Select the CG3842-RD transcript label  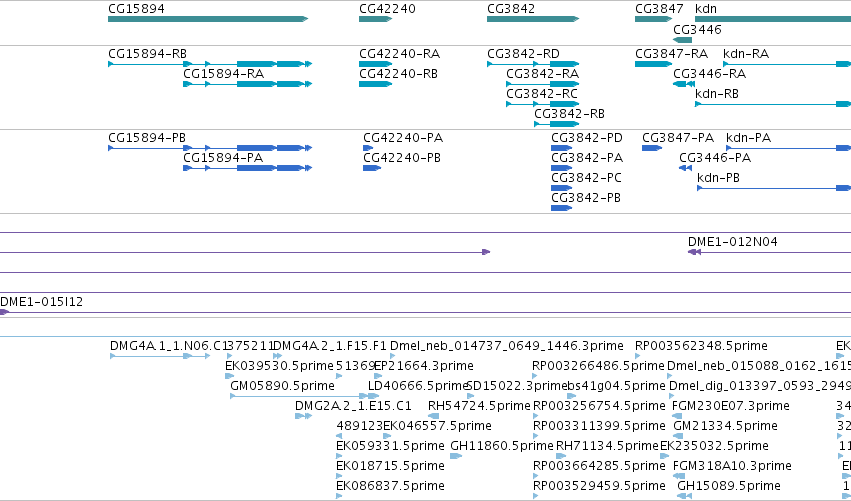click(523, 54)
